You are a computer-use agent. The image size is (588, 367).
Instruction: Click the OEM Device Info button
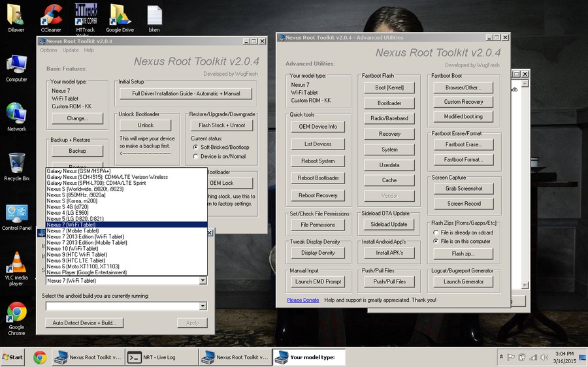tap(318, 127)
